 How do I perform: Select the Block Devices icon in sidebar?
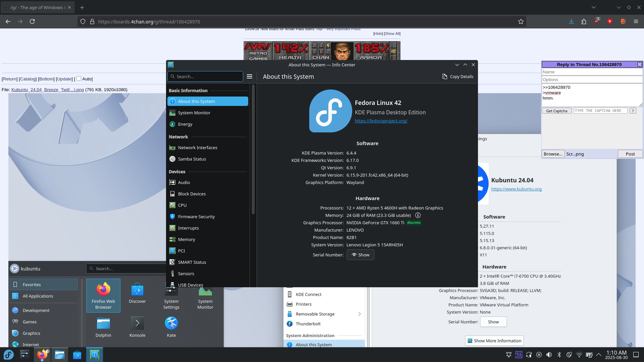click(x=172, y=194)
